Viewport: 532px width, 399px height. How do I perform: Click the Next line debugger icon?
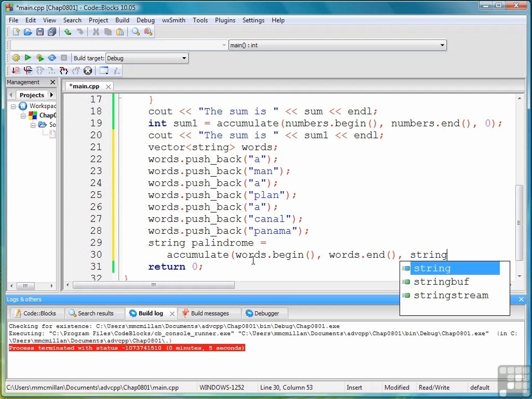(40, 70)
